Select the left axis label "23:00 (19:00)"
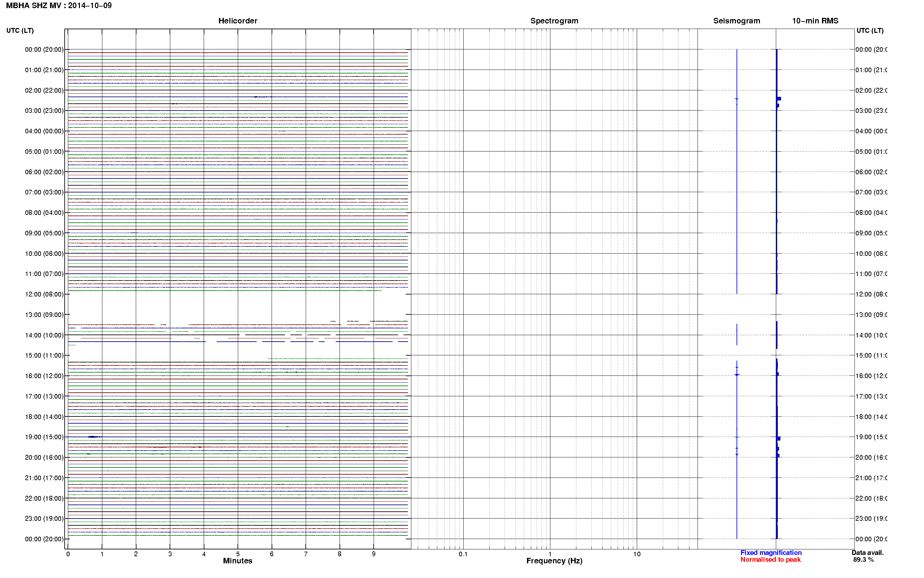 pyautogui.click(x=44, y=519)
